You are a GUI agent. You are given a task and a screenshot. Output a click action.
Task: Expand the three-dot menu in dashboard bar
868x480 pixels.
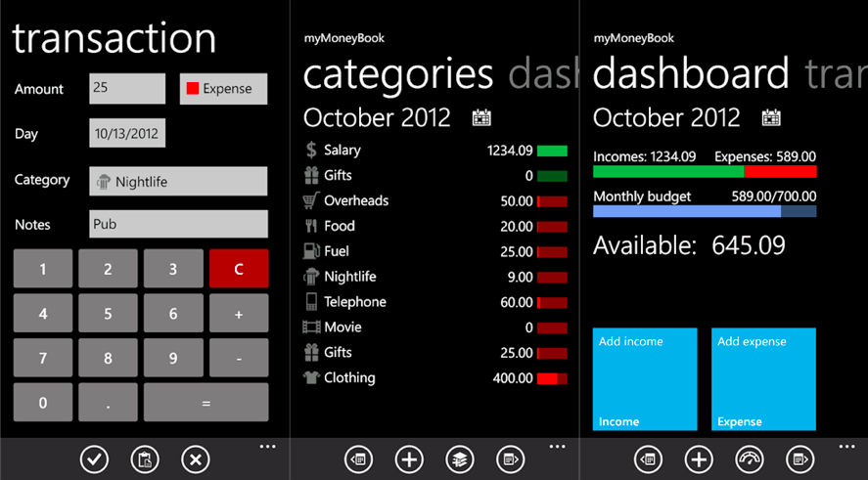[x=846, y=446]
